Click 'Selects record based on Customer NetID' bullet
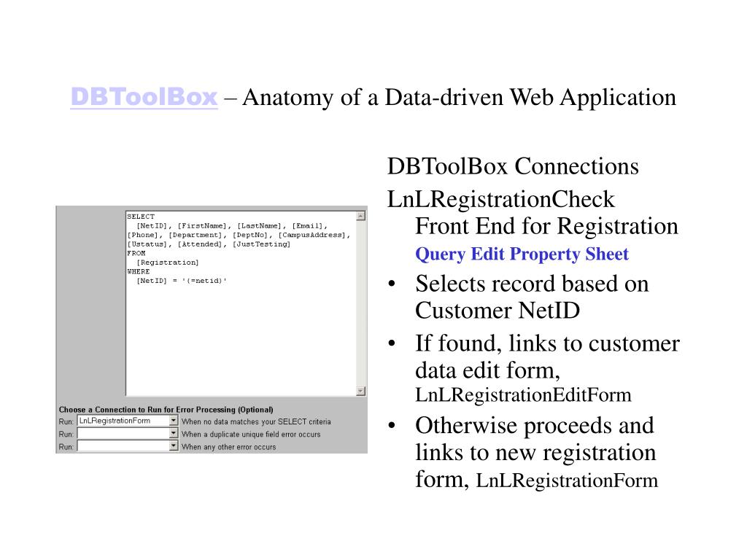Screen dimensions: 747x560 point(532,297)
